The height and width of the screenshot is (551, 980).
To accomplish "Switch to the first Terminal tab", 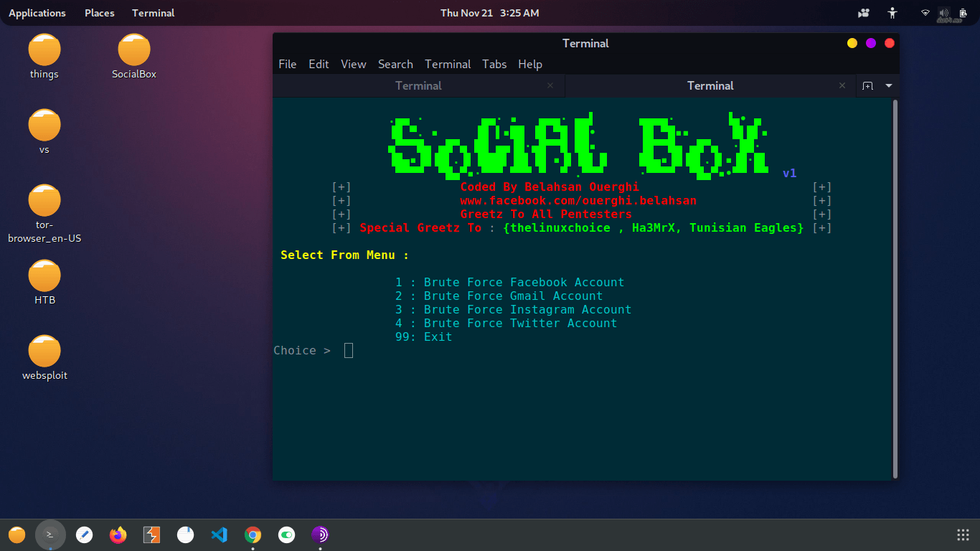I will pyautogui.click(x=418, y=85).
